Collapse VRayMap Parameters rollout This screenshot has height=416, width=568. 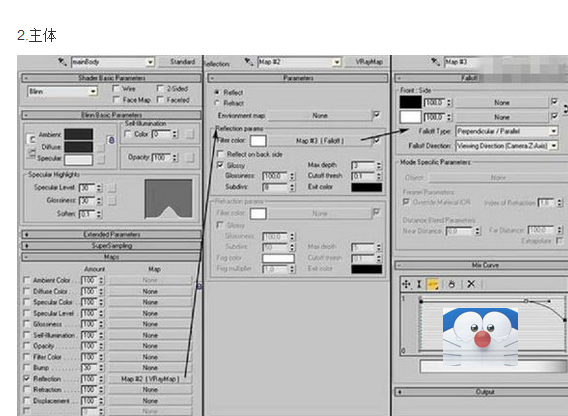pyautogui.click(x=298, y=78)
